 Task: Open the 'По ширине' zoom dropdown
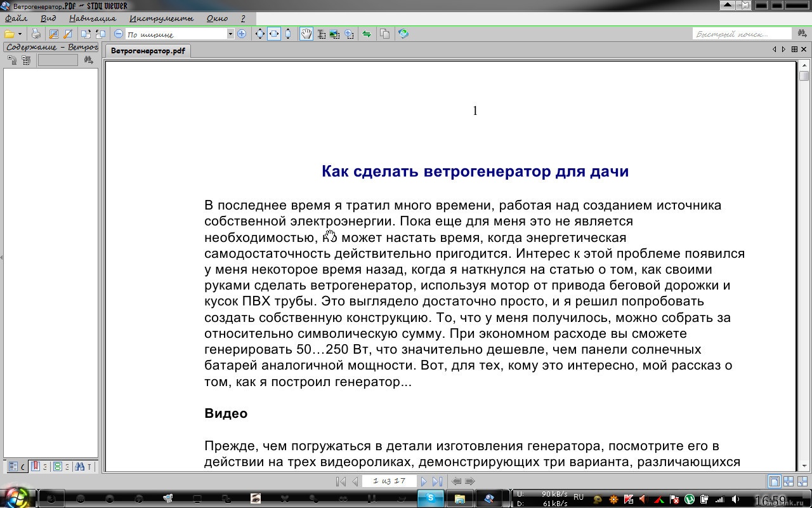(x=230, y=34)
